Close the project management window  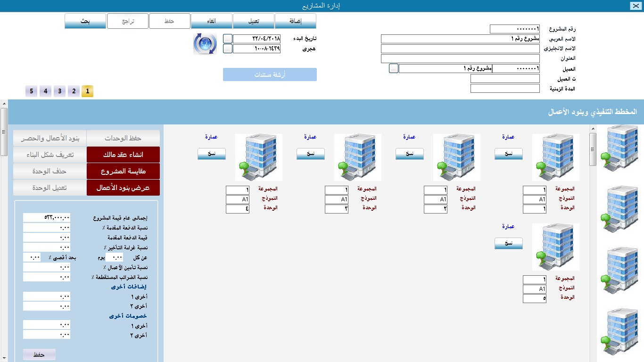coord(635,6)
